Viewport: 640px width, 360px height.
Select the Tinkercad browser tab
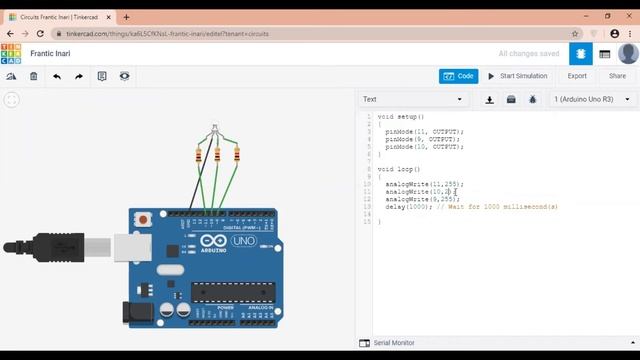tap(60, 17)
